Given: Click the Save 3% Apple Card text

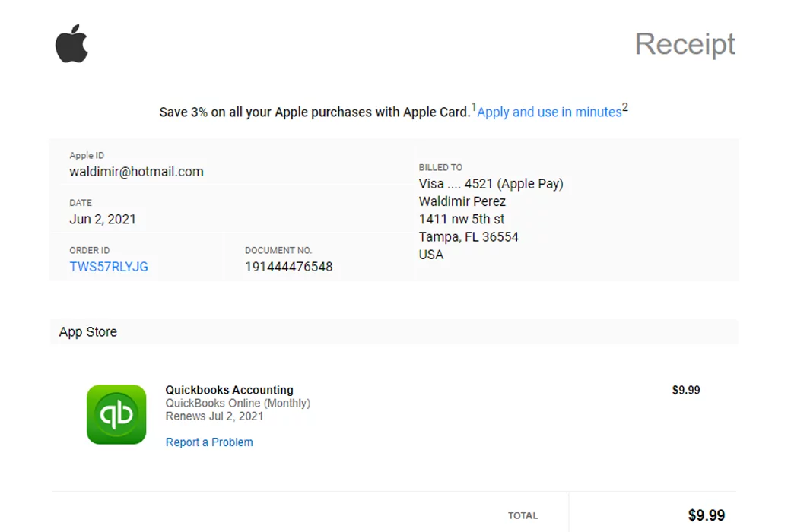Looking at the screenshot, I should click(x=315, y=112).
